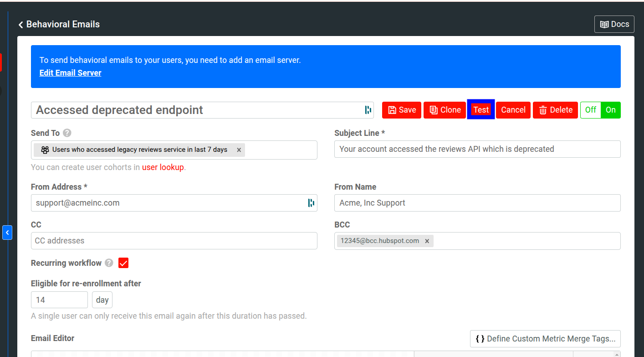Set the email status to On
Viewport: 644px width, 357px height.
click(610, 110)
